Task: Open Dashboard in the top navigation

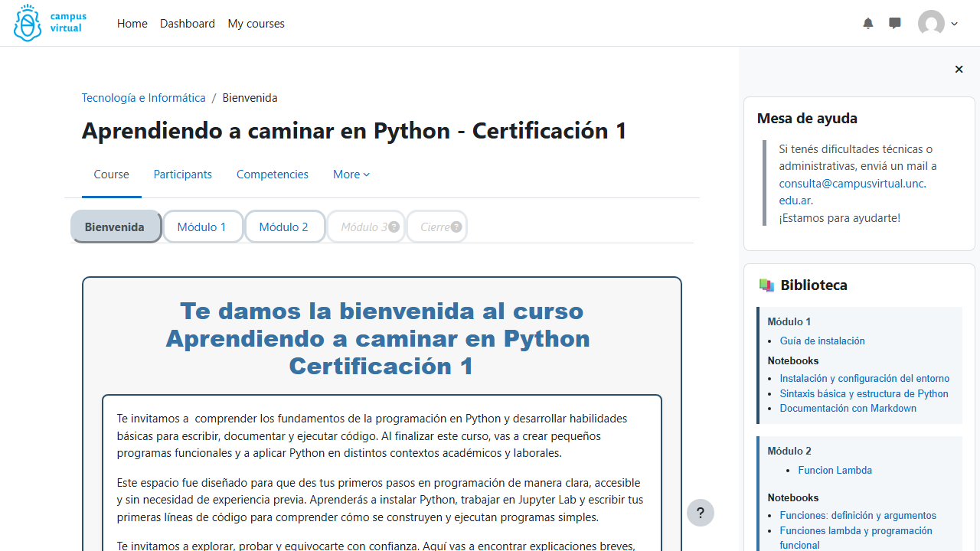Action: (188, 24)
